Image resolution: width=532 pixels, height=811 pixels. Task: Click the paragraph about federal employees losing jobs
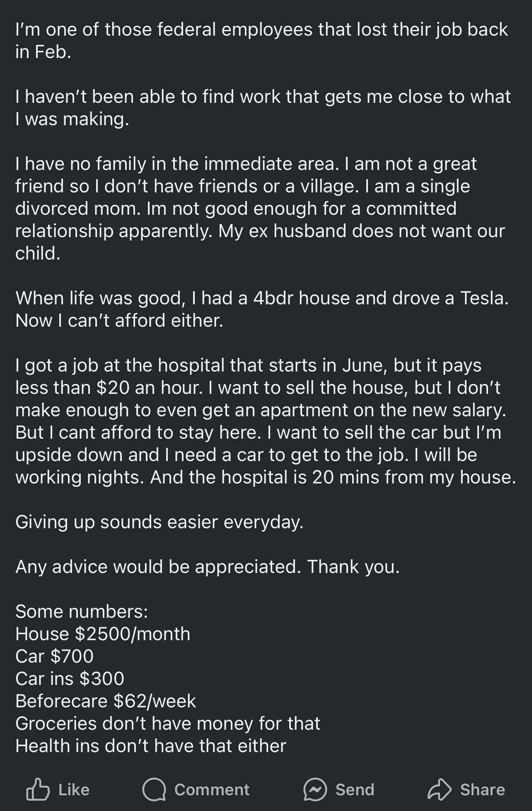tap(261, 41)
